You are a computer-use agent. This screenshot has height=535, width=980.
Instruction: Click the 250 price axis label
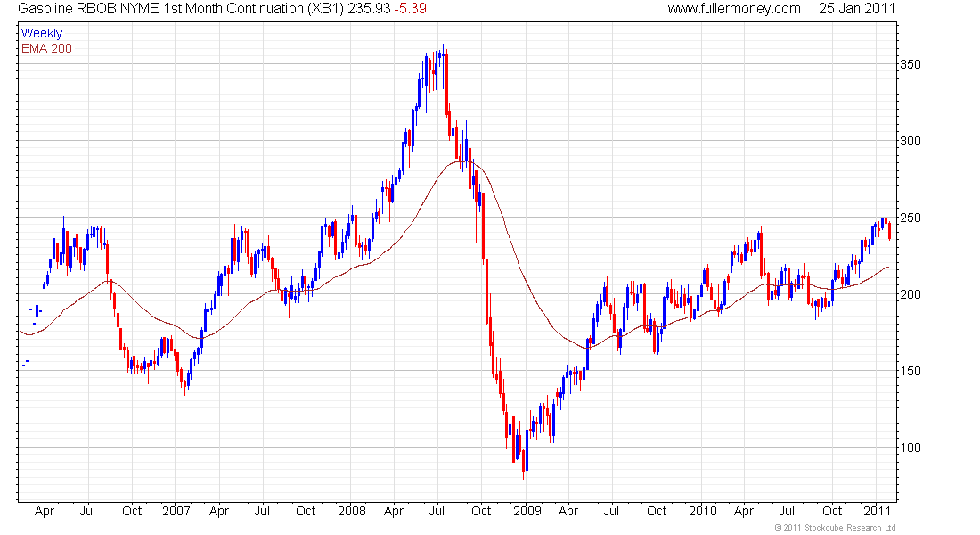[910, 218]
